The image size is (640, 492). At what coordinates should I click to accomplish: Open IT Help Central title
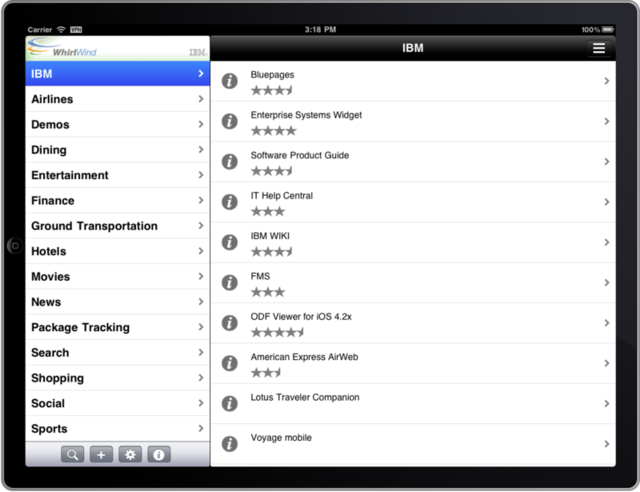[x=282, y=196]
